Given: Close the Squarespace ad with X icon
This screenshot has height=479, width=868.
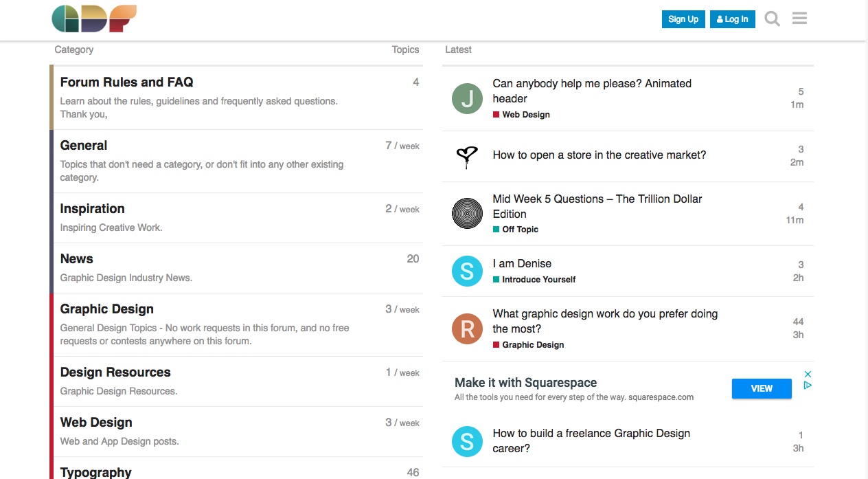Looking at the screenshot, I should tap(808, 374).
